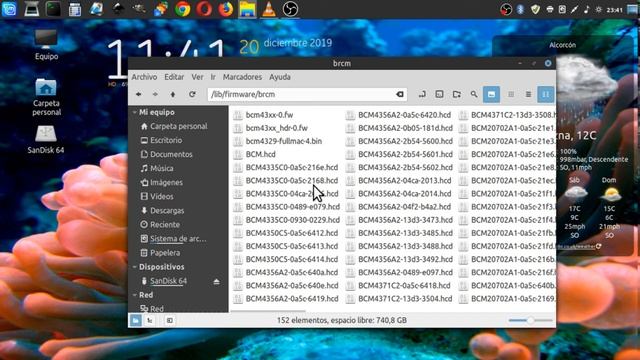
Task: Open the Ir menu
Action: [213, 77]
